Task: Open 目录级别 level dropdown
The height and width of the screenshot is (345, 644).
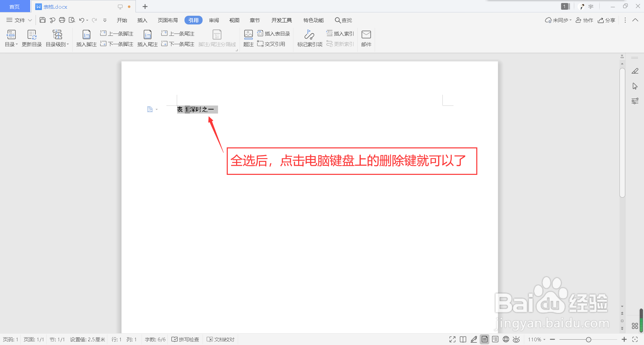Action: 57,38
